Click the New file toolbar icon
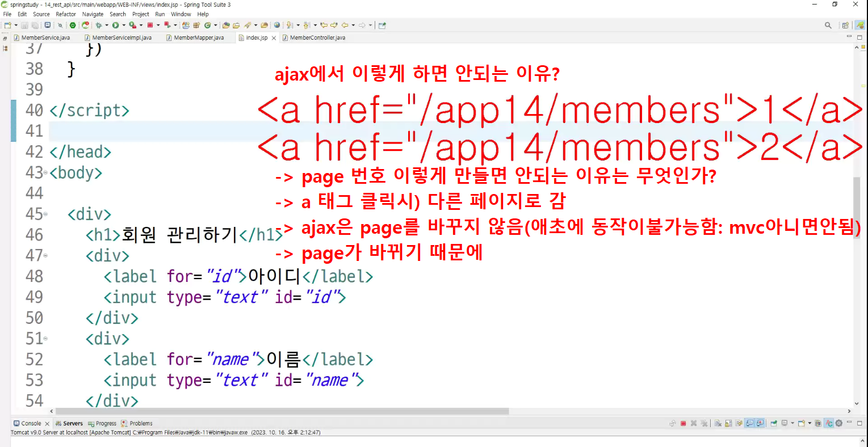The image size is (868, 447). click(x=8, y=25)
